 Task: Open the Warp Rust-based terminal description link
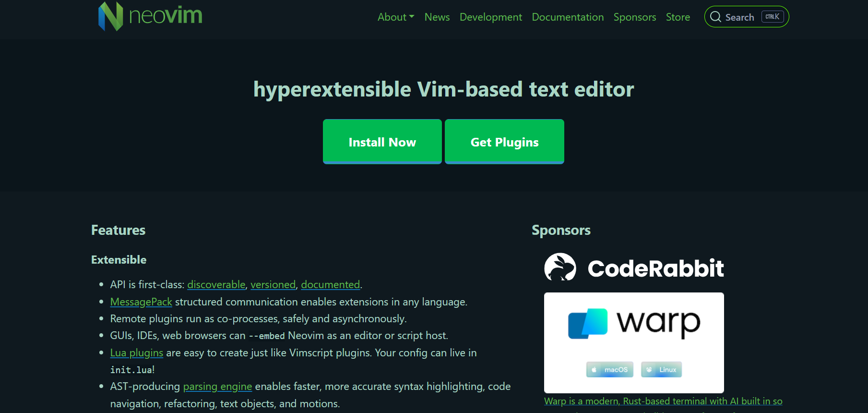coord(663,401)
